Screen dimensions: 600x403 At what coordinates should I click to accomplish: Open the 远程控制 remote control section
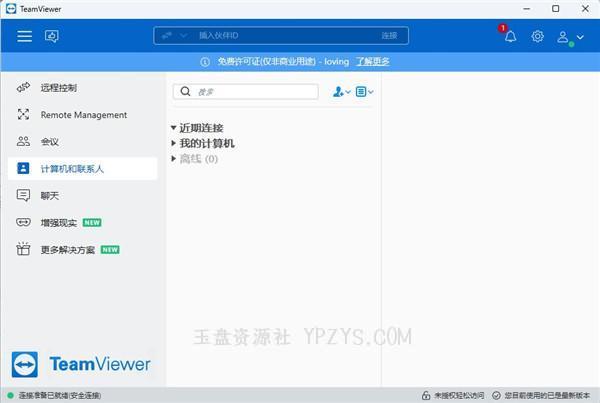click(x=83, y=88)
